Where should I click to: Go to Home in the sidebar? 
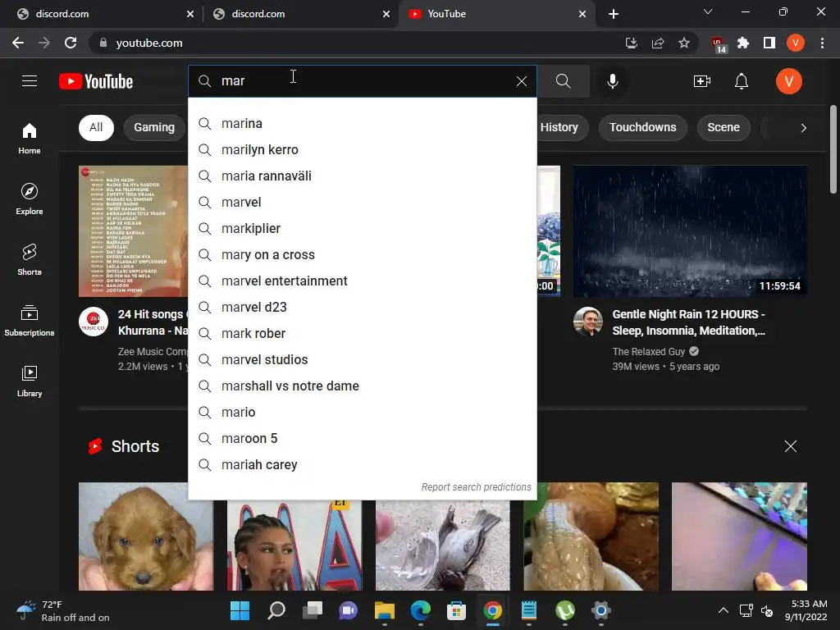point(30,139)
